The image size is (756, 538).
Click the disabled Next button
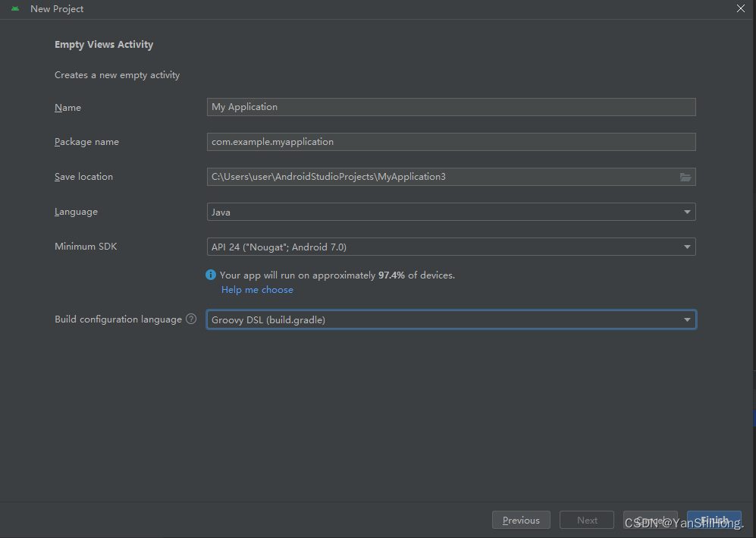coord(587,520)
